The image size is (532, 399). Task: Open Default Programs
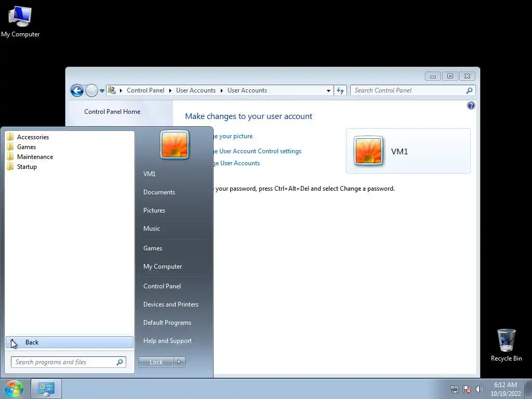[167, 323]
